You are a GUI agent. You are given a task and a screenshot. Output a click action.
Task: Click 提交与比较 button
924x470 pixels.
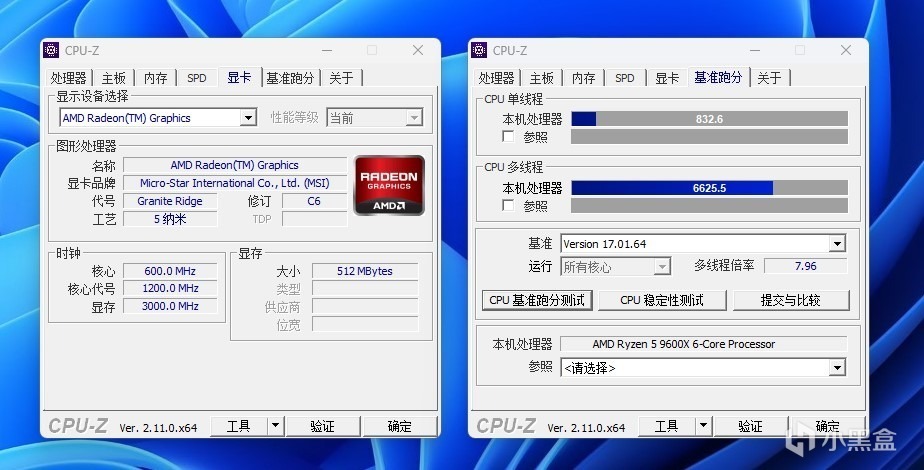tap(791, 300)
